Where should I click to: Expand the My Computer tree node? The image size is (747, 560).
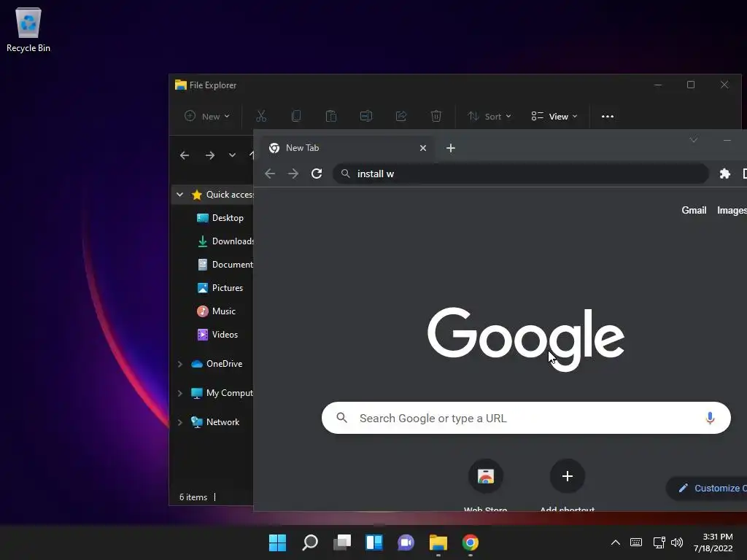(179, 393)
